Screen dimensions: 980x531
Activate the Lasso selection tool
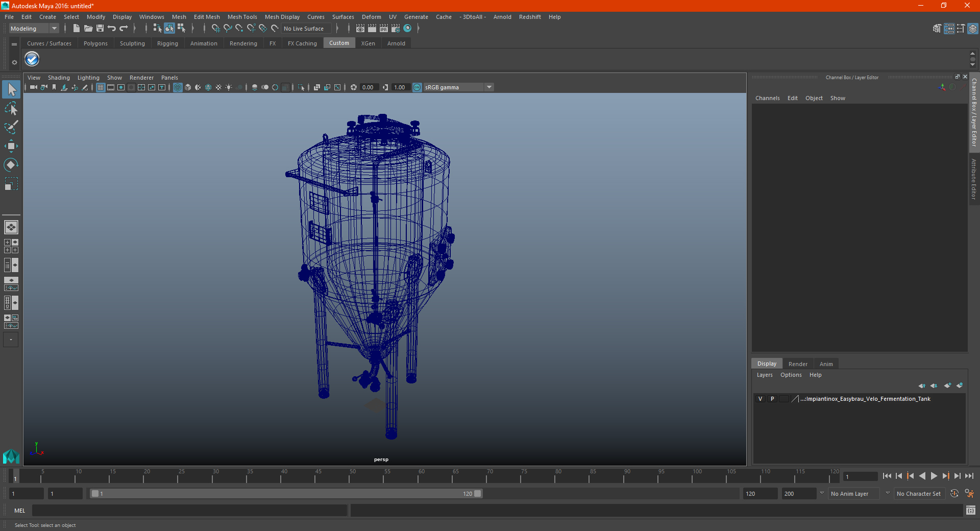(x=11, y=109)
